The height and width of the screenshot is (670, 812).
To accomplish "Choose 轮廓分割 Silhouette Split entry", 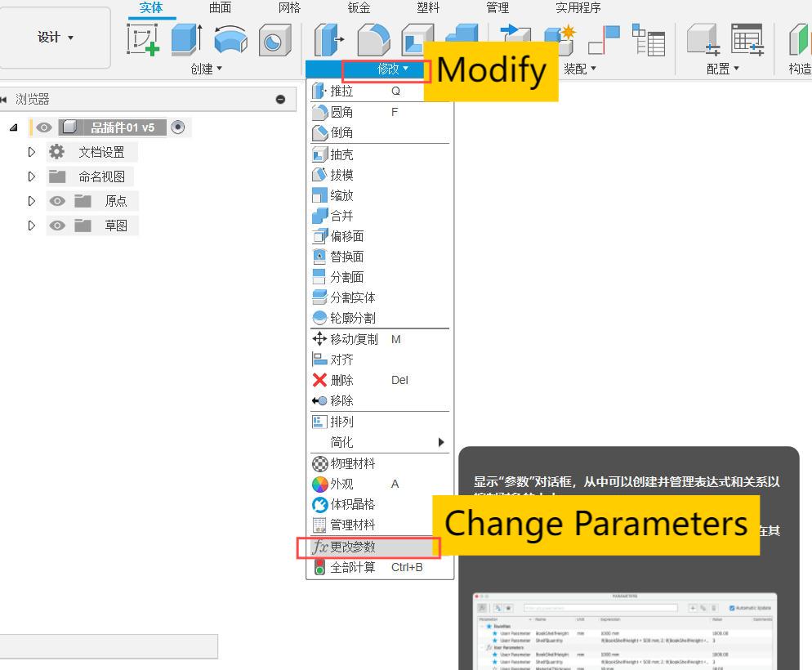I will [x=380, y=317].
